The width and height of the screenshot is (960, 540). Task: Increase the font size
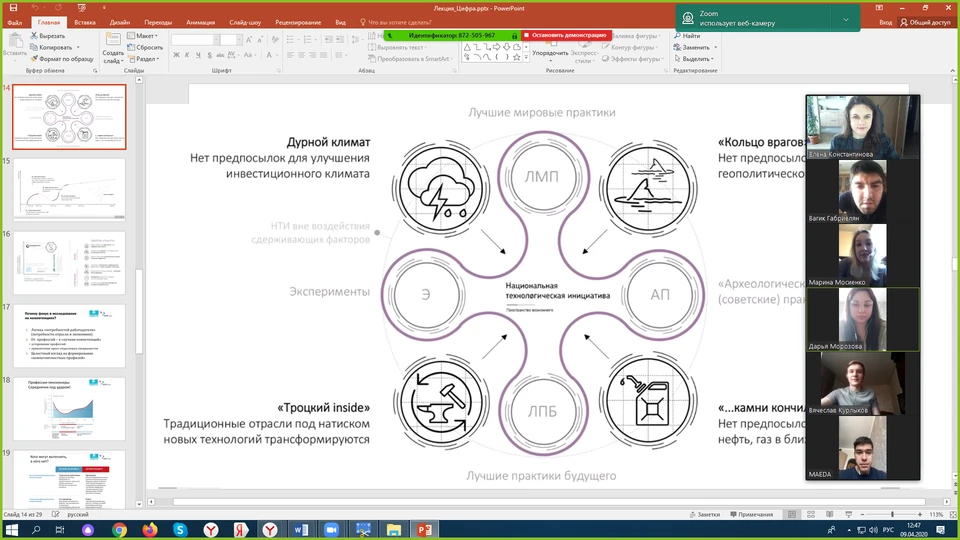point(249,40)
